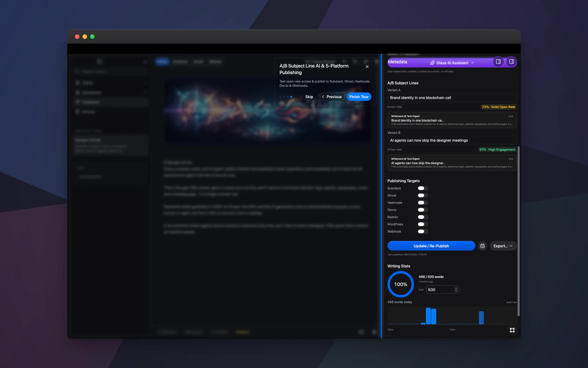Click the Update / Re-Publish button
This screenshot has width=588, height=368.
(431, 246)
